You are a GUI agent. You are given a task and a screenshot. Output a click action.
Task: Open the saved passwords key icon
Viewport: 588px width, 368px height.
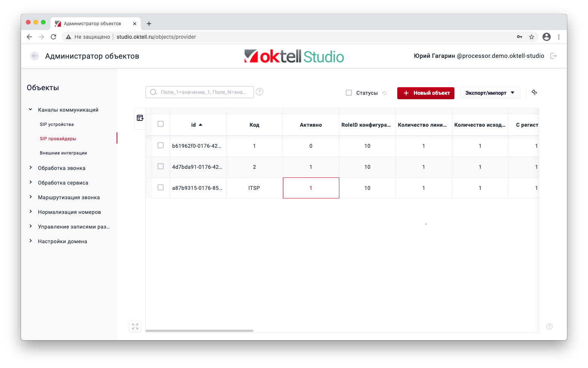pos(520,37)
